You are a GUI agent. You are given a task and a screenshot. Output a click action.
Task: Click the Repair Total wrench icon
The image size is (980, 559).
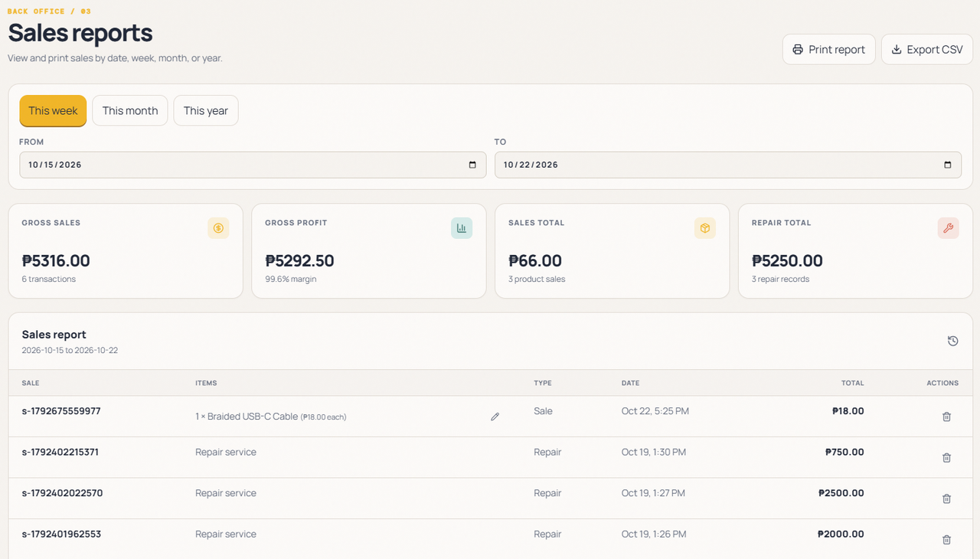tap(948, 228)
